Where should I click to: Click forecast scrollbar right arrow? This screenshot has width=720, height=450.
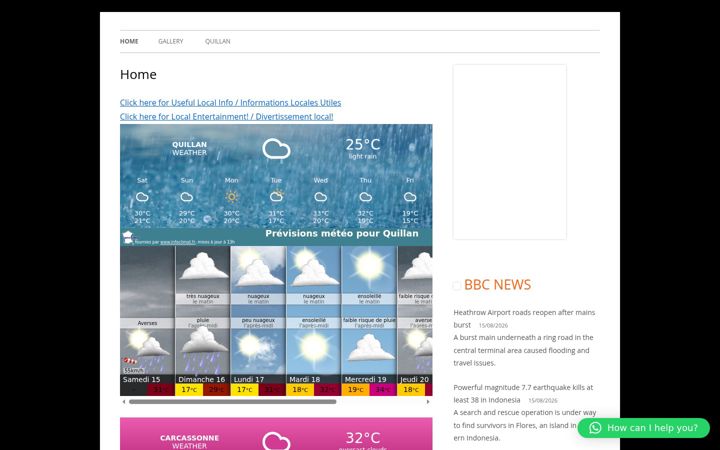pos(428,402)
